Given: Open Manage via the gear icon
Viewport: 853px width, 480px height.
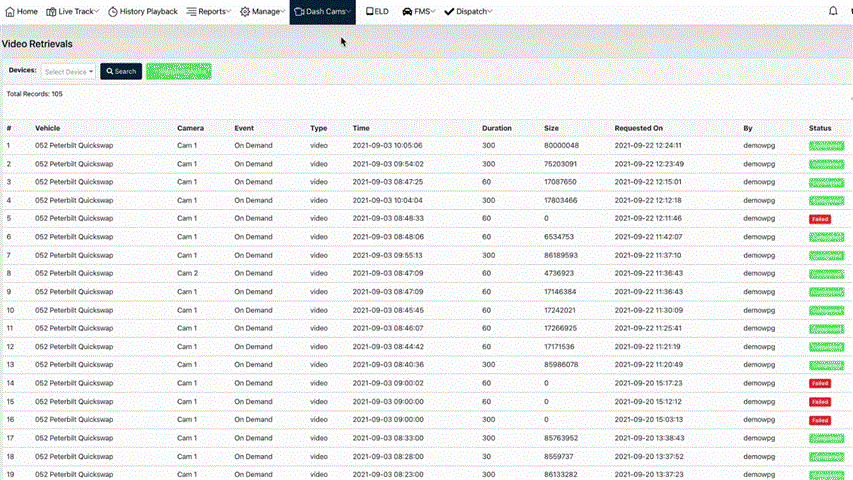Looking at the screenshot, I should 245,11.
